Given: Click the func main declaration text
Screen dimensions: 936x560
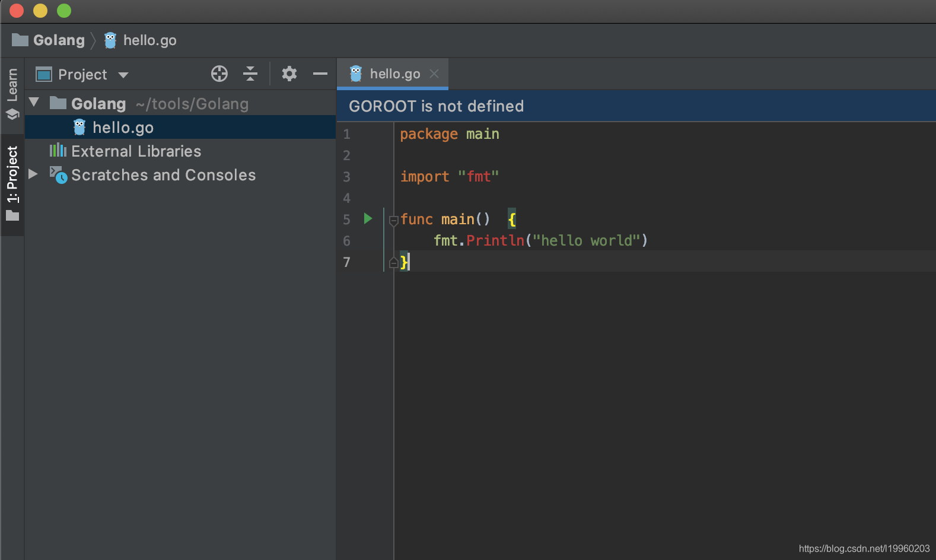Looking at the screenshot, I should point(445,219).
